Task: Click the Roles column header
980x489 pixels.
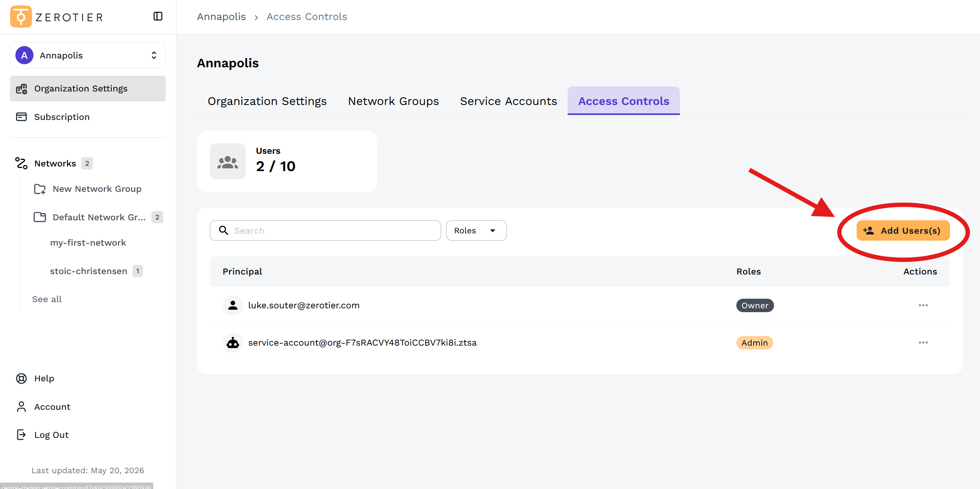Action: click(749, 271)
